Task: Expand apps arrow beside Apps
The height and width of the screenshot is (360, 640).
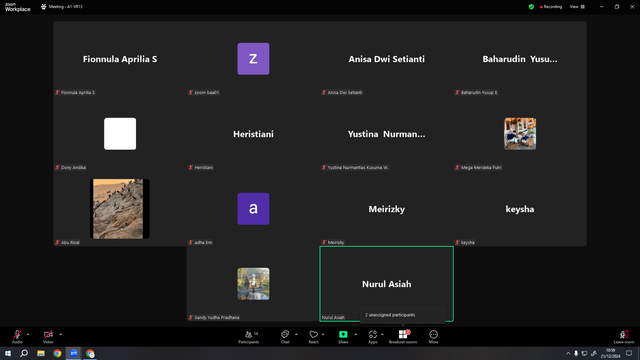Action: click(x=382, y=334)
